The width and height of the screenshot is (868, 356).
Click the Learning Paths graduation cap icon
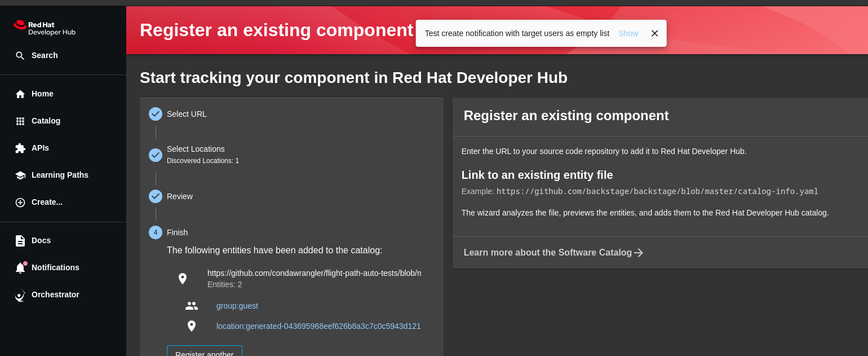point(20,175)
